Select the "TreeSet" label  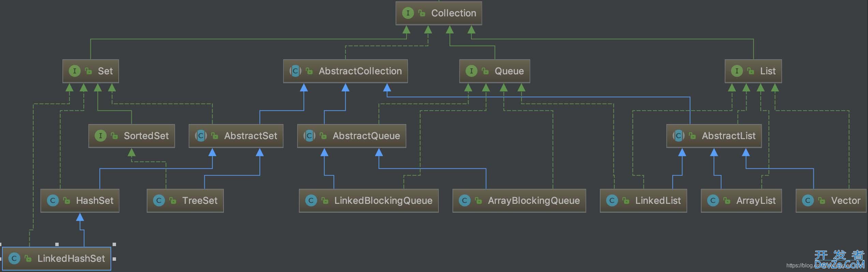point(200,200)
